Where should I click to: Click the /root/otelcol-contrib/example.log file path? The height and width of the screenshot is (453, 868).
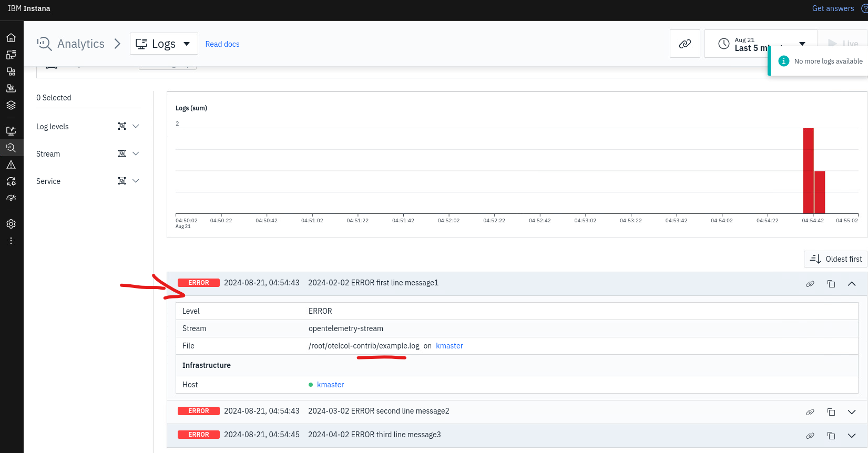pyautogui.click(x=364, y=346)
